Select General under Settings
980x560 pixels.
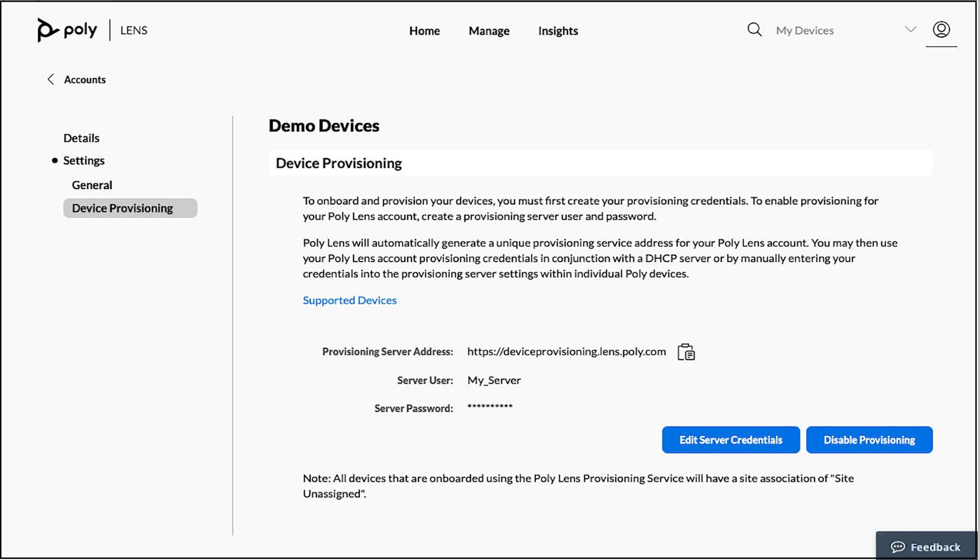click(x=91, y=184)
